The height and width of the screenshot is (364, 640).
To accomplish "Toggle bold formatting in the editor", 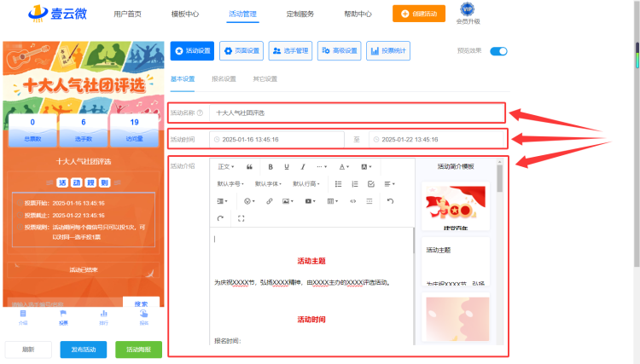I will tap(271, 167).
